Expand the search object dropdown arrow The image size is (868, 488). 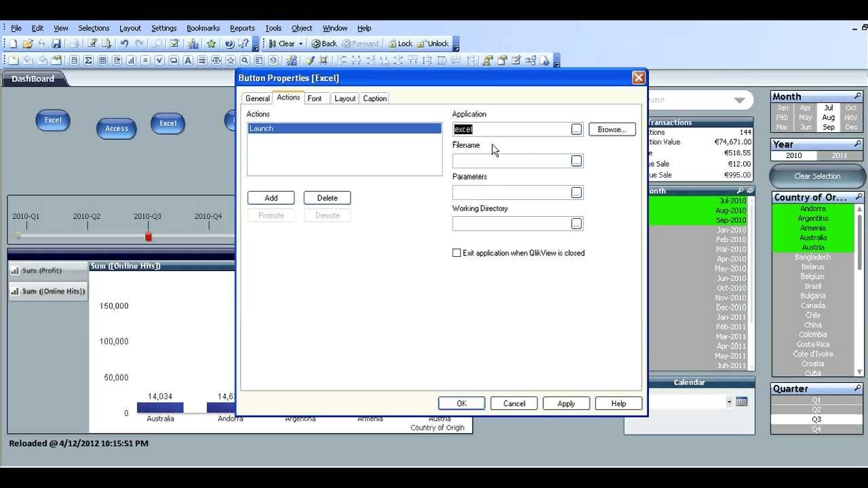point(740,100)
